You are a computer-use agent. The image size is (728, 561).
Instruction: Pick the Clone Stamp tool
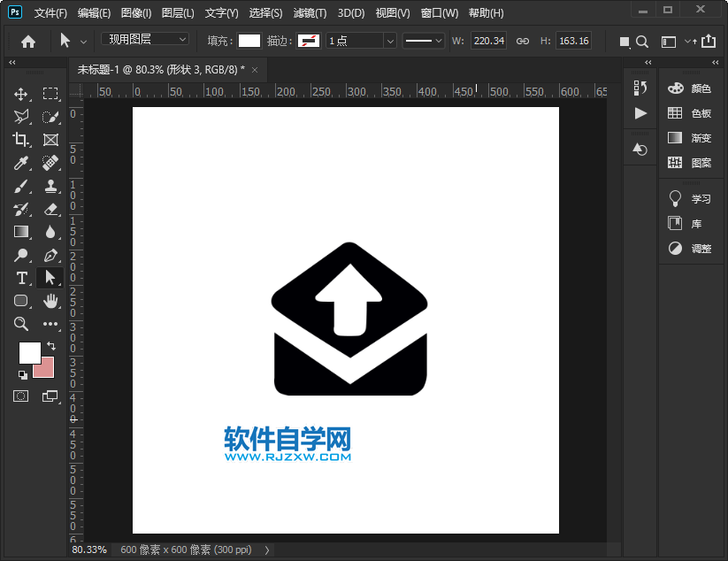tap(50, 186)
